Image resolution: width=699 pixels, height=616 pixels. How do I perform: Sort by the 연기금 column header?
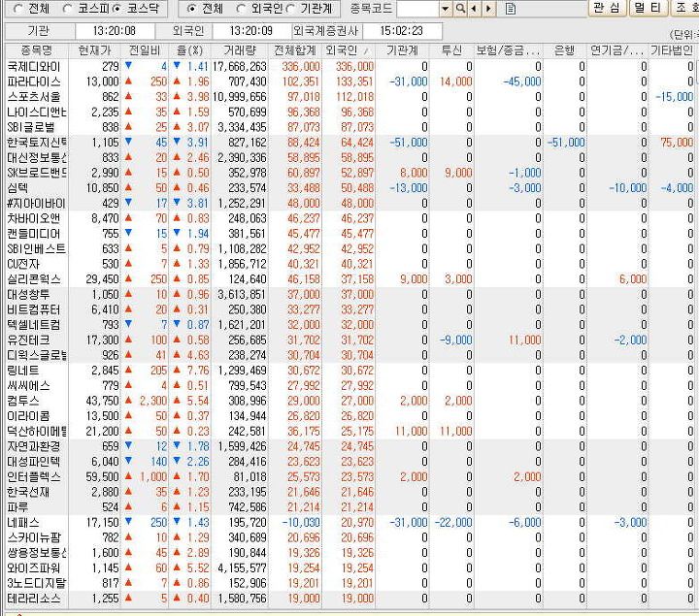tap(617, 50)
